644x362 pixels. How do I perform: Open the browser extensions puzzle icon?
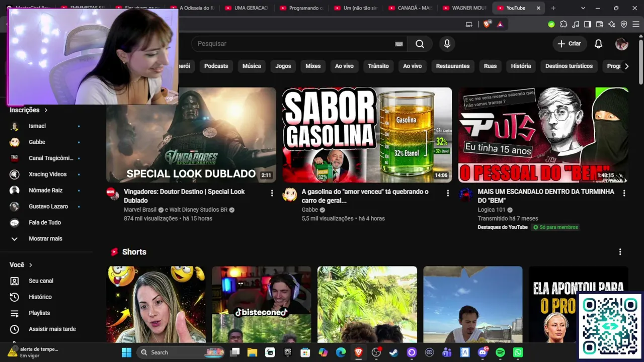[563, 24]
